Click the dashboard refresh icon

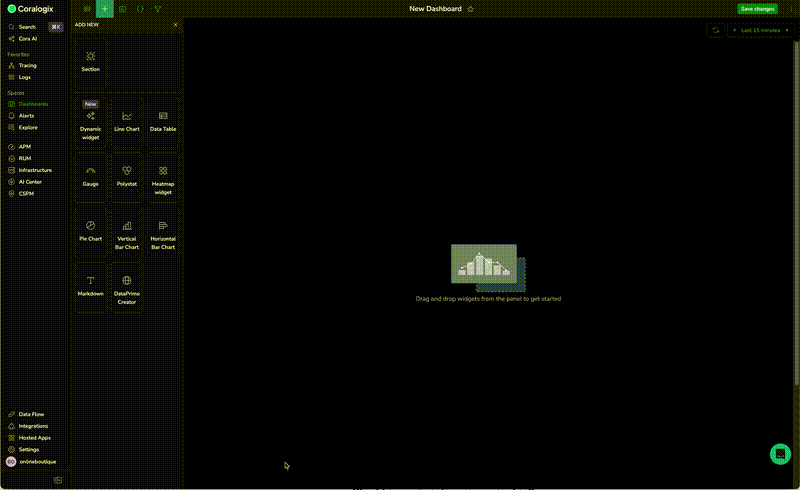point(715,30)
